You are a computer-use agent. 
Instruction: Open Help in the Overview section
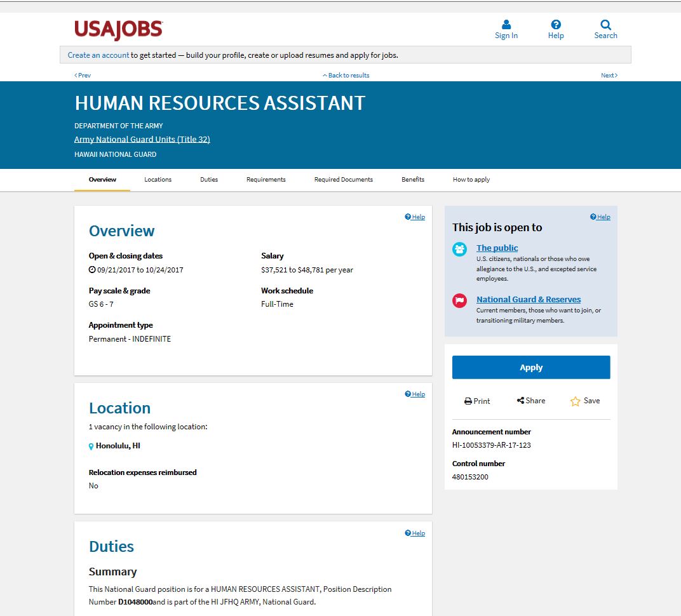tap(415, 217)
